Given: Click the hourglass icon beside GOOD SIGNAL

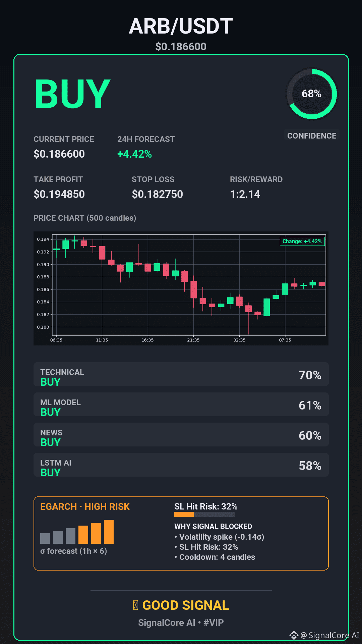Looking at the screenshot, I should pyautogui.click(x=136, y=605).
